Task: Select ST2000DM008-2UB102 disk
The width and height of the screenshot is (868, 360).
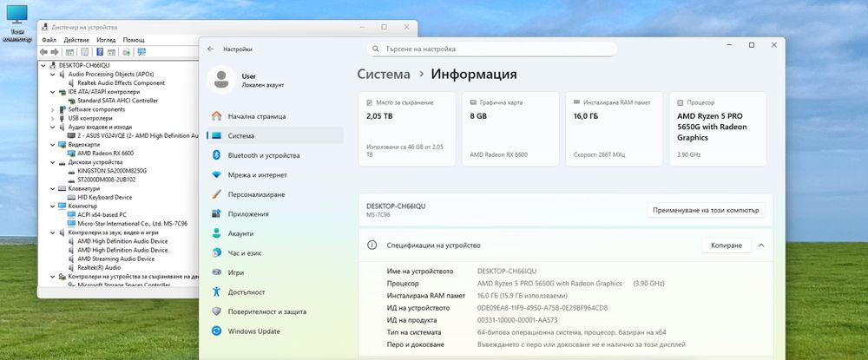Action: 107,180
